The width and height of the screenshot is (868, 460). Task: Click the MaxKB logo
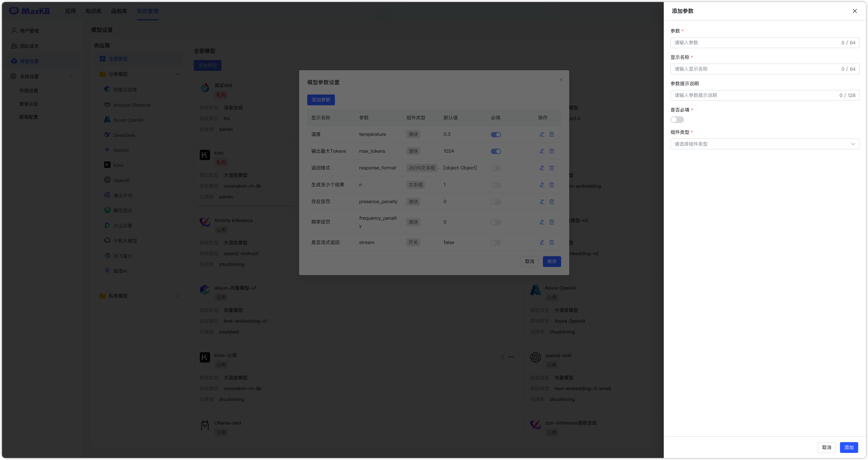[30, 11]
